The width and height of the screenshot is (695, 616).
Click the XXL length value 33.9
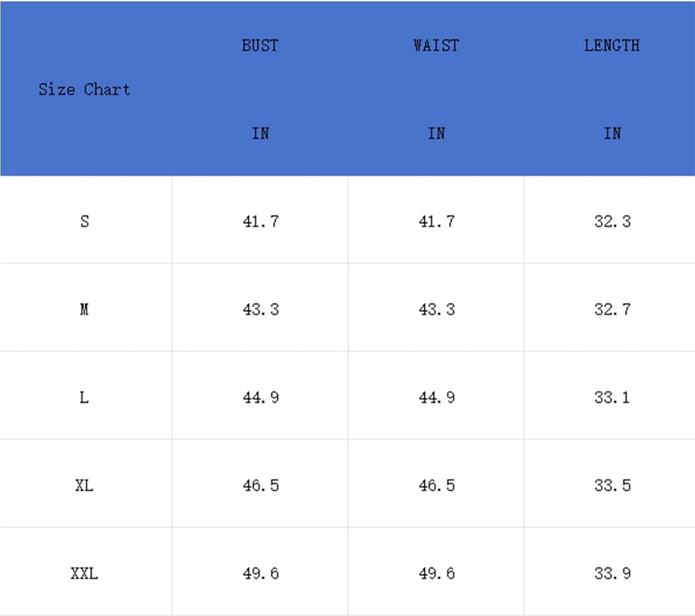point(613,573)
